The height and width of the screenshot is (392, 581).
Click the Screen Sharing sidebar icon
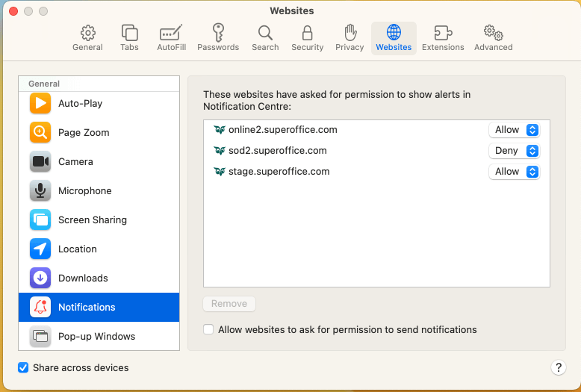coord(40,220)
